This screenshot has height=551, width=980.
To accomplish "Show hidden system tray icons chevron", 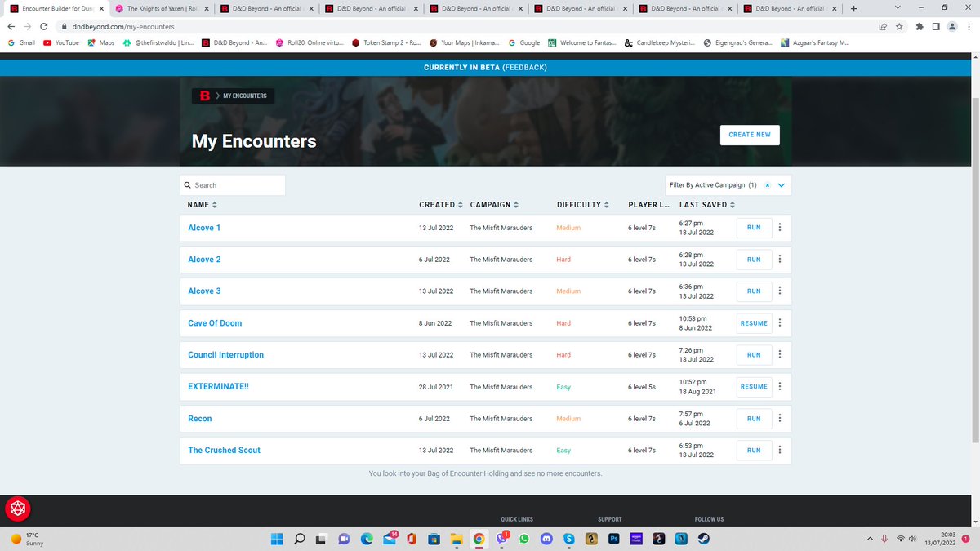I will tap(871, 539).
